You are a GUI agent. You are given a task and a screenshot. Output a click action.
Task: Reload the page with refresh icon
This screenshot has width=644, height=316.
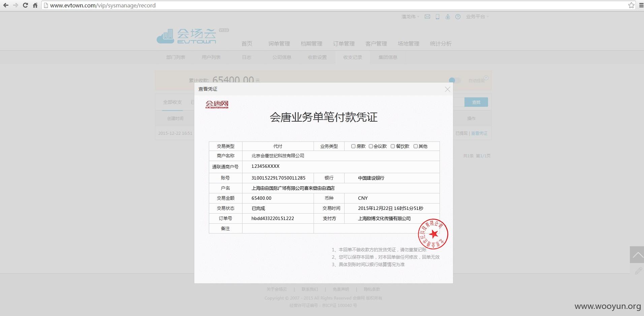tap(25, 5)
